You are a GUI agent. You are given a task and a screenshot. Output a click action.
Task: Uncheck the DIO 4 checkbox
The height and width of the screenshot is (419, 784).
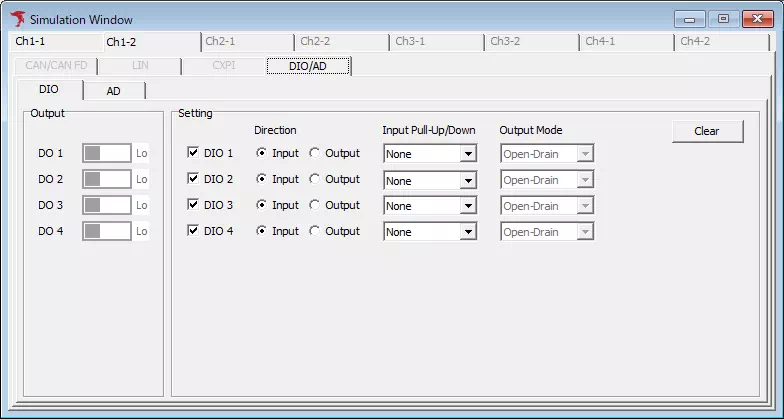point(194,231)
